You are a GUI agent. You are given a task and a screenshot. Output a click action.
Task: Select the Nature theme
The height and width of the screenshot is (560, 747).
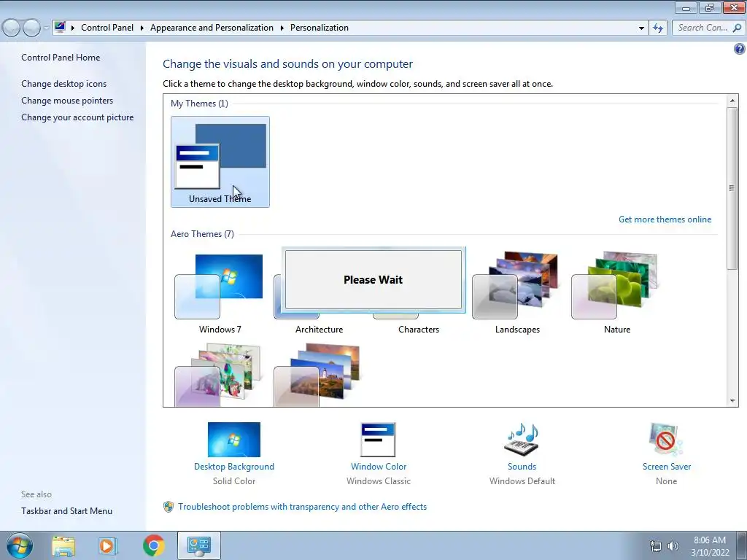tap(616, 293)
